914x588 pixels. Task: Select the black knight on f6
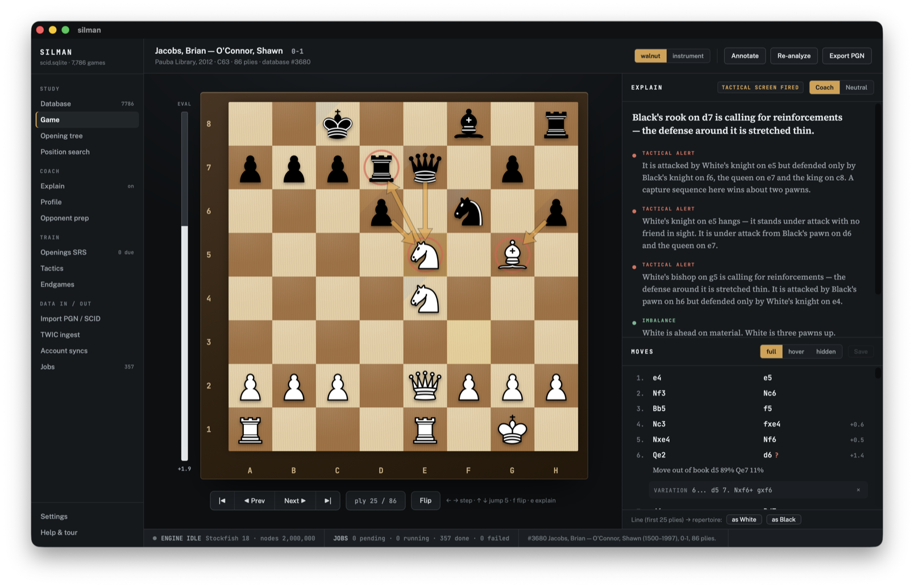468,211
